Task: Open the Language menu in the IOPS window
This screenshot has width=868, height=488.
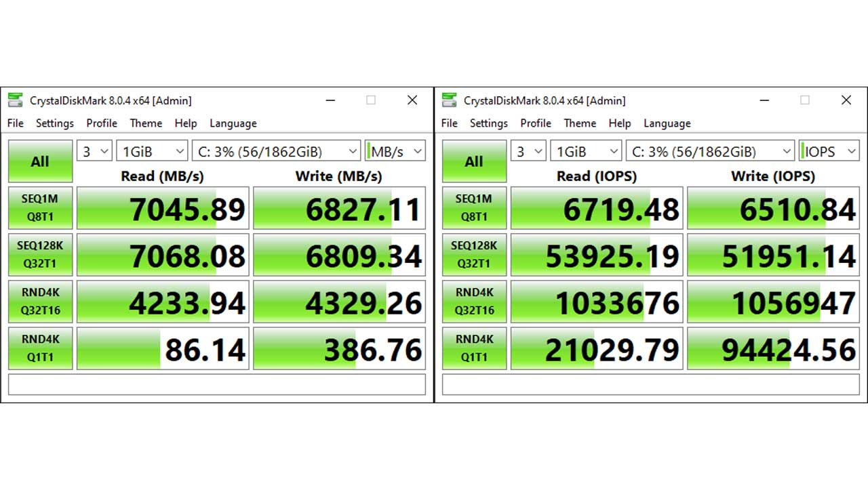Action: tap(667, 123)
